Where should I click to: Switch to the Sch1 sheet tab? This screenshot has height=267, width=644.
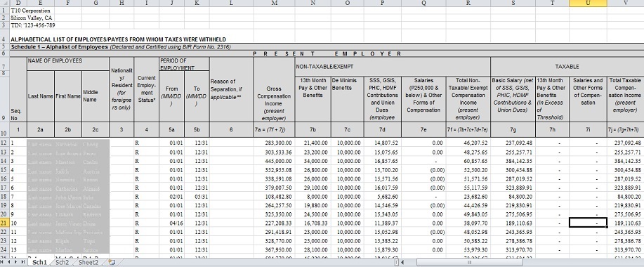[40, 262]
